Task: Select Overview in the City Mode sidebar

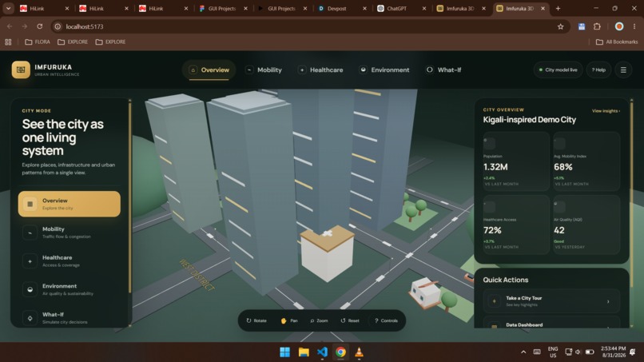Action: click(x=69, y=204)
